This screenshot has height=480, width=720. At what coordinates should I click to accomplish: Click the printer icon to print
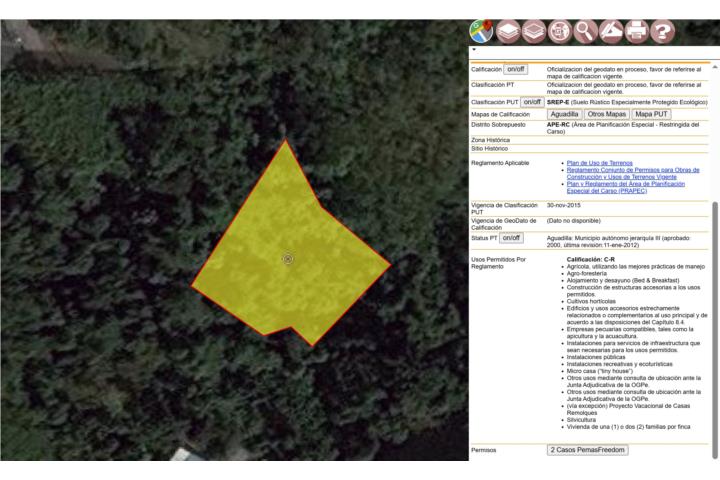tap(637, 31)
